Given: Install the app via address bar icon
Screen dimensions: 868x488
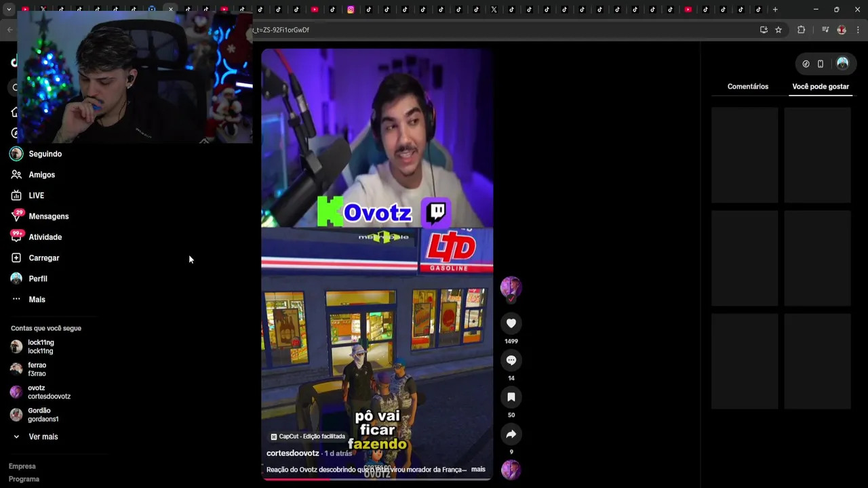Looking at the screenshot, I should [764, 30].
